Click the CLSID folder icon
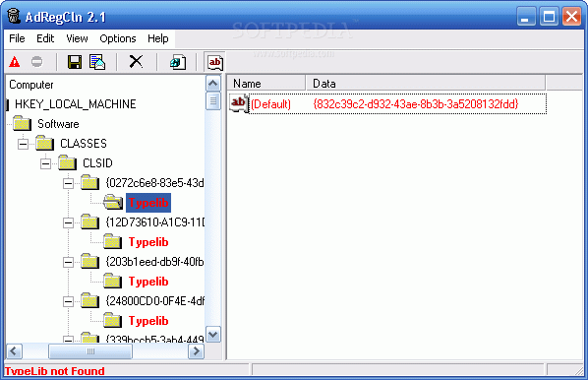The image size is (588, 380). pyautogui.click(x=67, y=162)
